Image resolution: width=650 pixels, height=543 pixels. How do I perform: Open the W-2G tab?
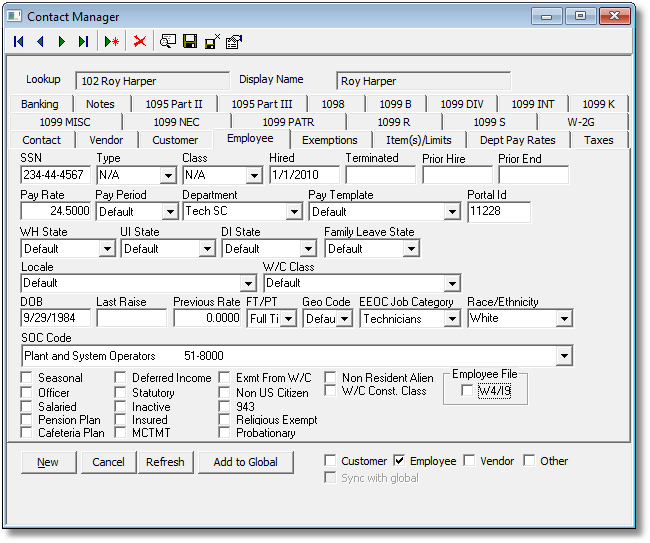[581, 122]
